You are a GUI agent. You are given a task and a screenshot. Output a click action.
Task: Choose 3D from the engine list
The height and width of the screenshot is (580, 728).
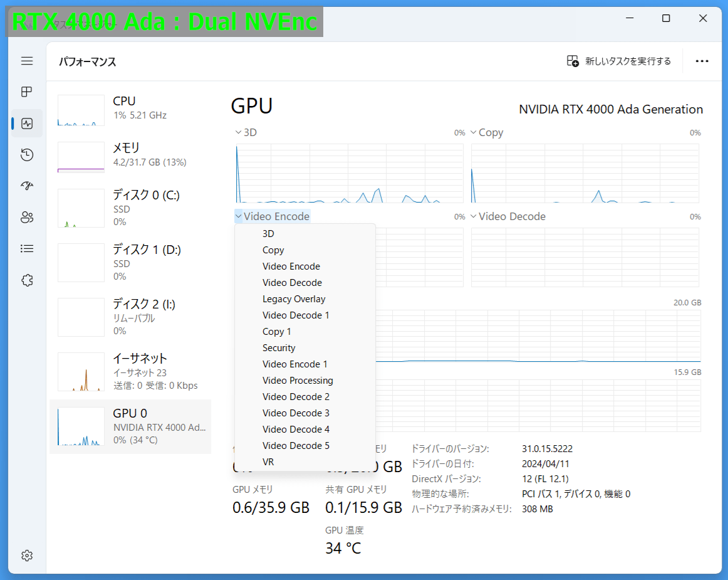tap(305, 234)
